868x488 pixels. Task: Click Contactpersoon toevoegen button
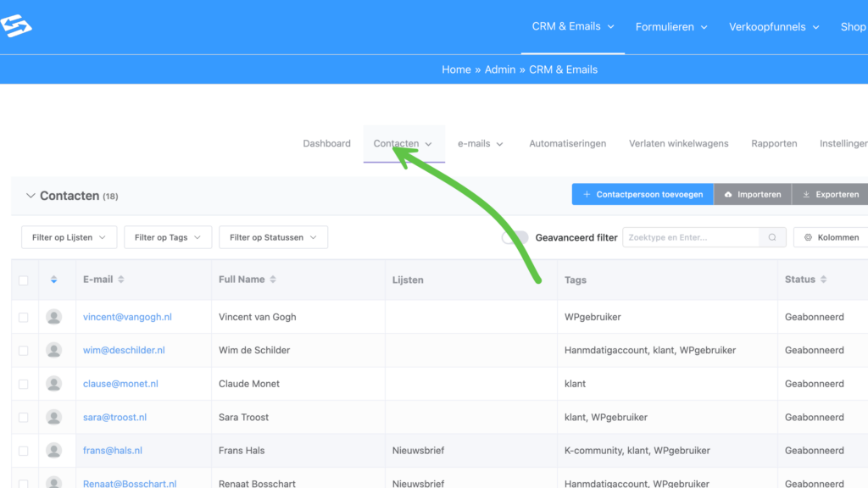coord(642,195)
